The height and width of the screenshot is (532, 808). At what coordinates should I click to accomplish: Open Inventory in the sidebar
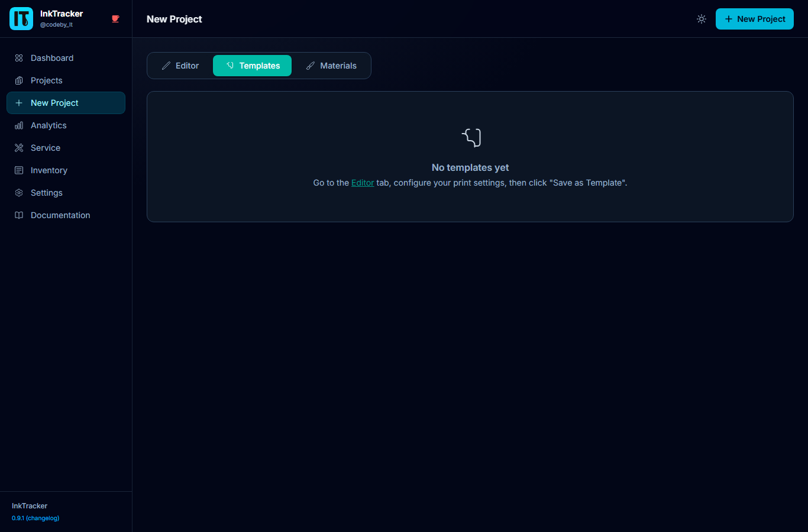click(66, 170)
